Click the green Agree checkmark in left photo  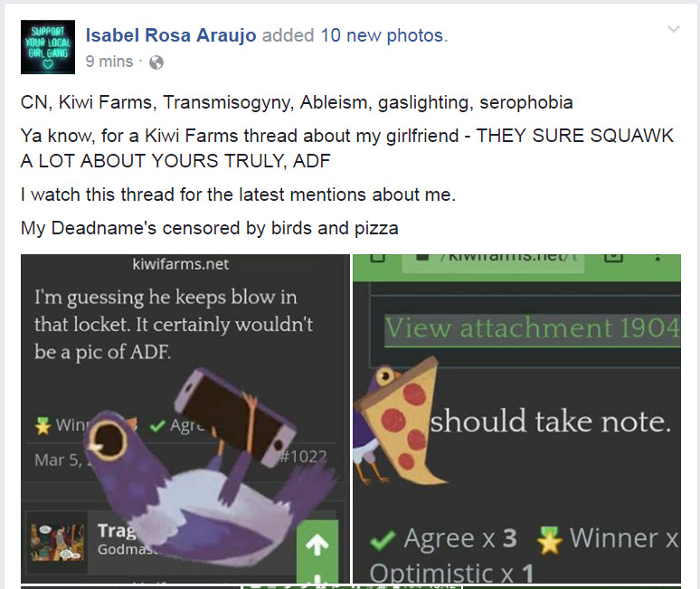tap(157, 426)
